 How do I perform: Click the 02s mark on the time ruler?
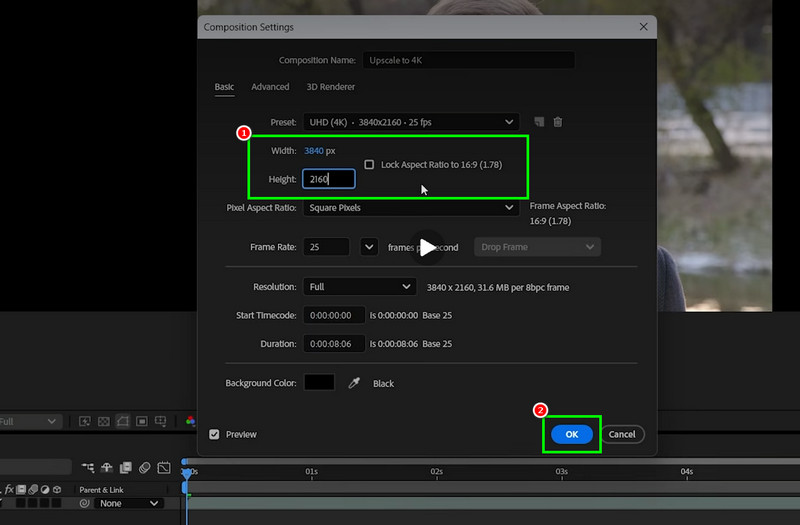[436, 471]
